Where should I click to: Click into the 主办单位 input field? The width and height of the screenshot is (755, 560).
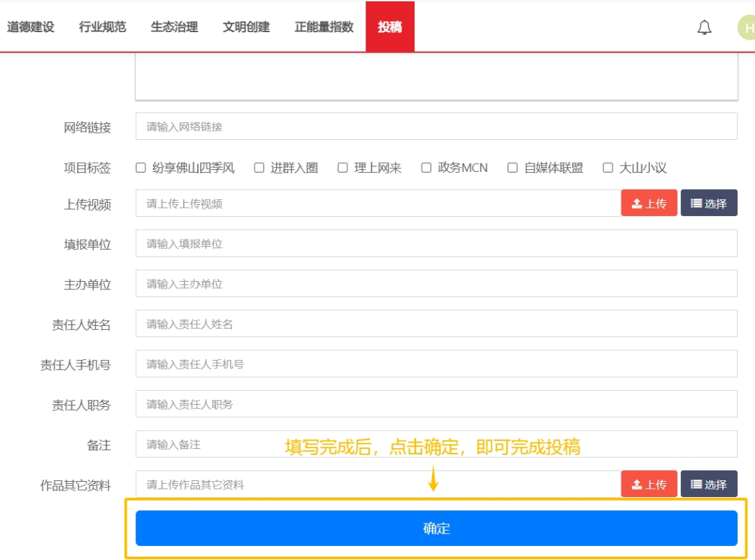click(436, 284)
